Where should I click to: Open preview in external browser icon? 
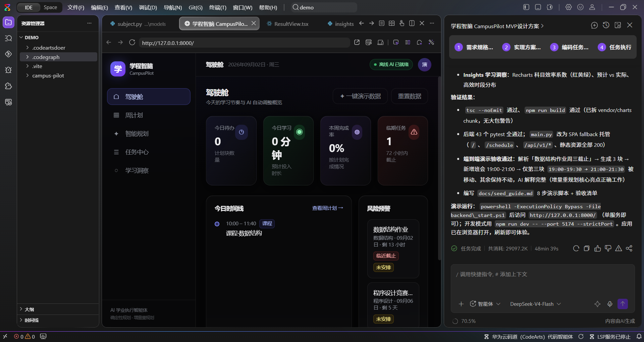pyautogui.click(x=357, y=42)
